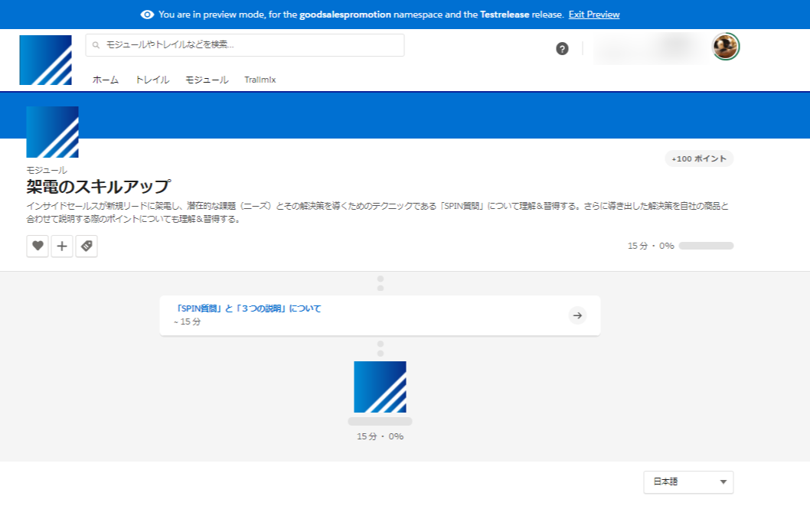Go to the ホーム tab
Screen dimensions: 810x532
pos(106,80)
